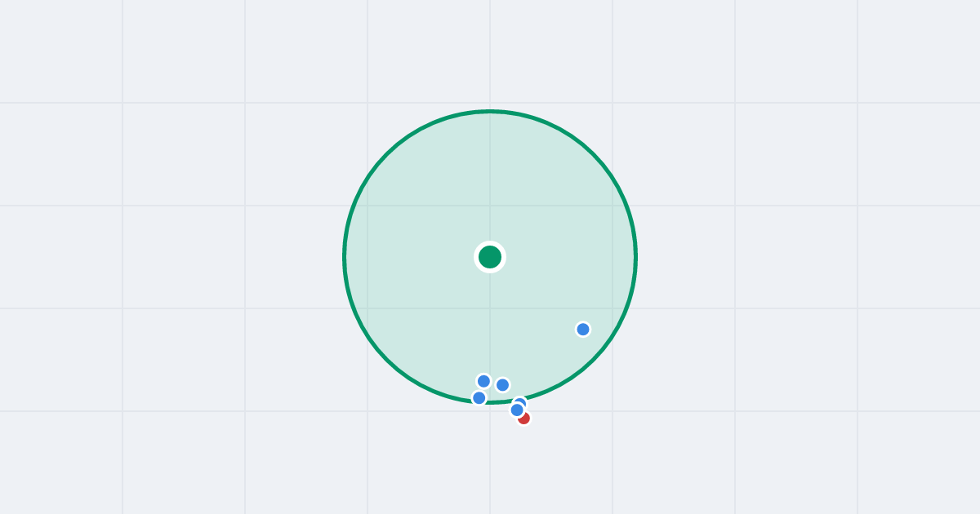Screen dimensions: 980x514
Task: Select the red marker just outside the circle
Action: [524, 419]
